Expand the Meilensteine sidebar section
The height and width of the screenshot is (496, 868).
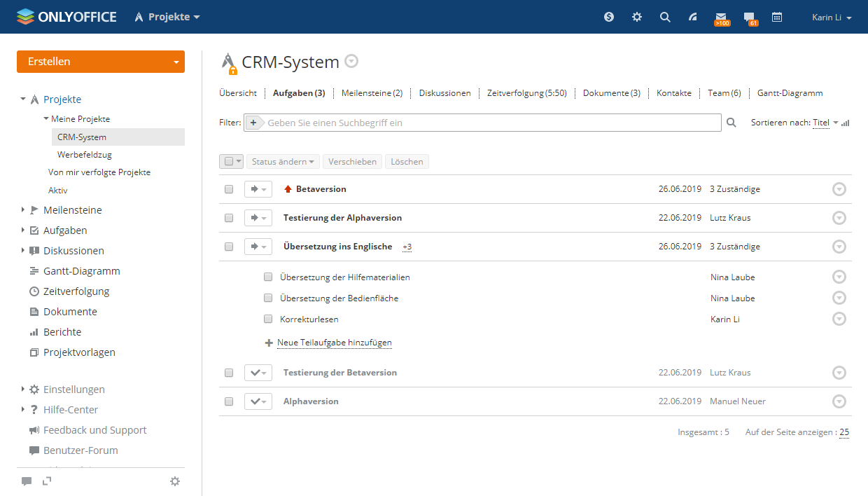tap(23, 210)
